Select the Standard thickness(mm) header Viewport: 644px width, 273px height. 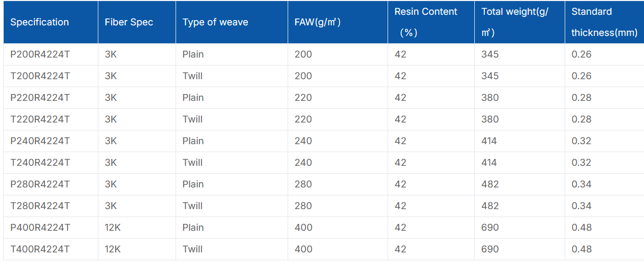(x=604, y=22)
